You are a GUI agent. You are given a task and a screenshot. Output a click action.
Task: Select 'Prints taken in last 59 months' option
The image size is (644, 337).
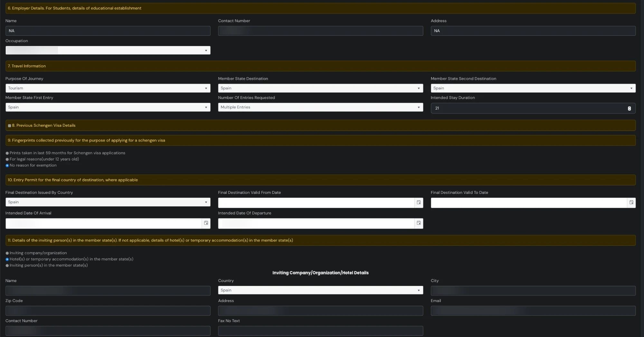point(7,153)
